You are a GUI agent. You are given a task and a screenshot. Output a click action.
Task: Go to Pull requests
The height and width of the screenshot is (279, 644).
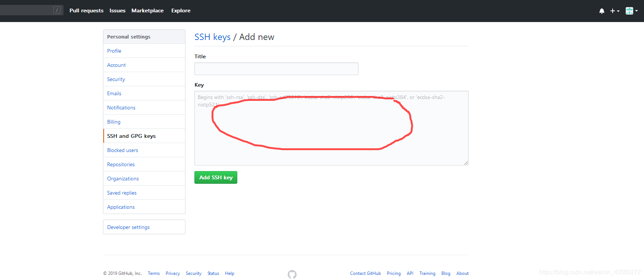86,10
